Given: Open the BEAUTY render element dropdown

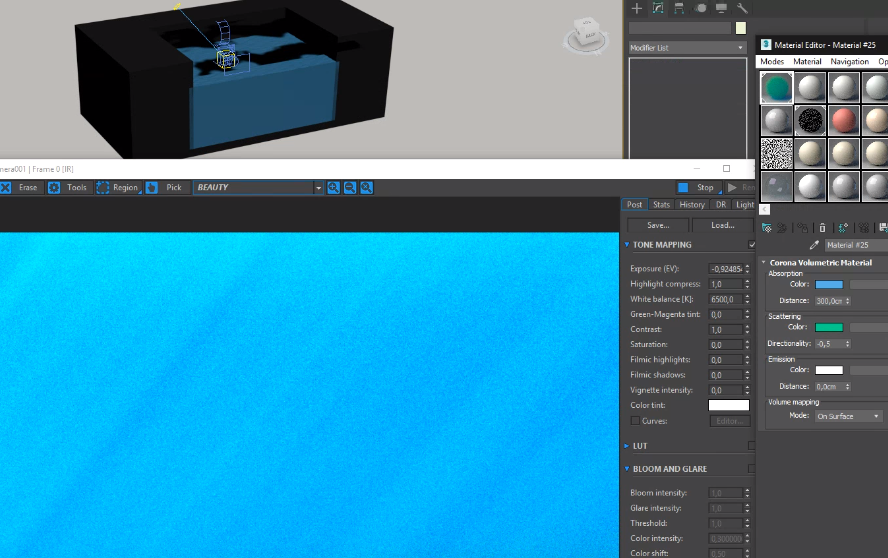Looking at the screenshot, I should [319, 187].
